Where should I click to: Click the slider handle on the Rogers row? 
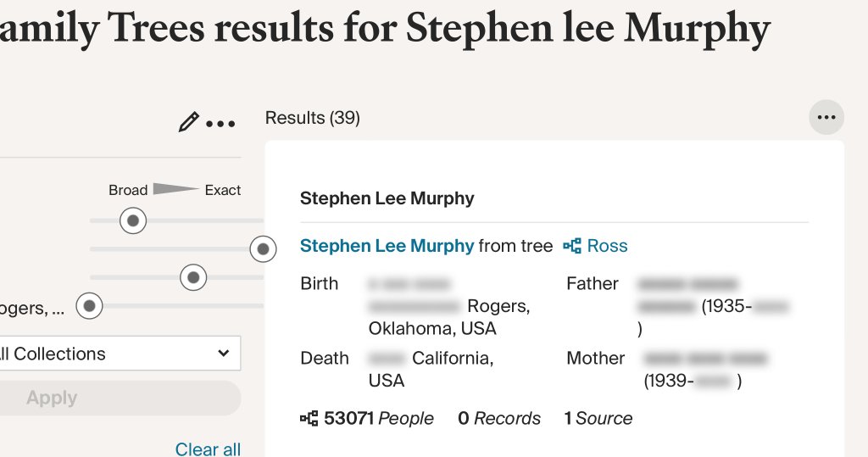[89, 306]
